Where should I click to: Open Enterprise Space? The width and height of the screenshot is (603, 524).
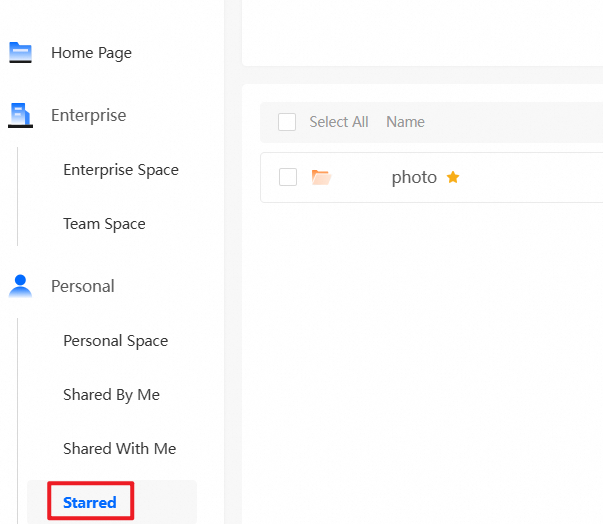click(x=120, y=170)
